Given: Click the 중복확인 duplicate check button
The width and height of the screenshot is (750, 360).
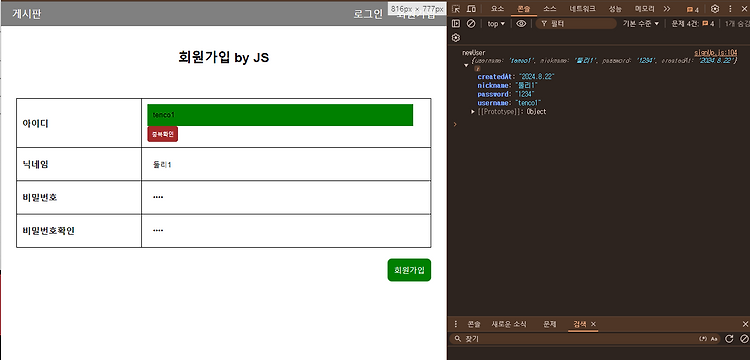Looking at the screenshot, I should point(163,134).
